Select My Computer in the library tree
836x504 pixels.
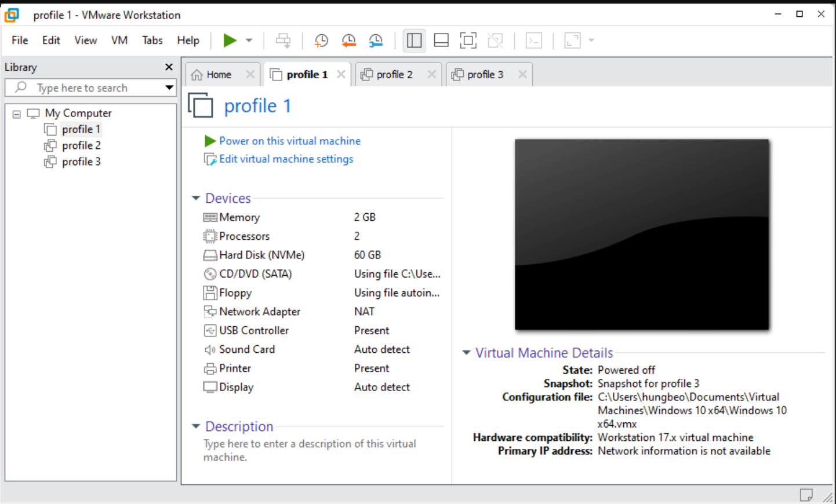click(78, 113)
